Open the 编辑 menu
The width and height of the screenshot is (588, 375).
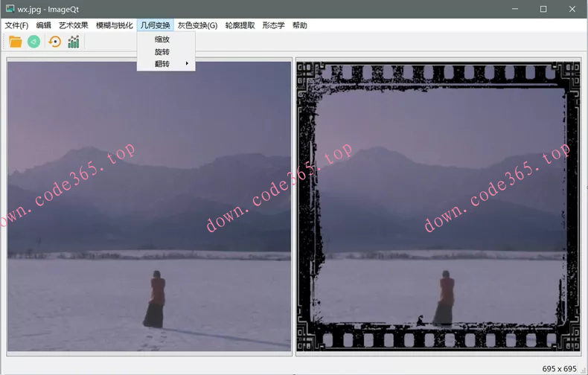point(43,25)
